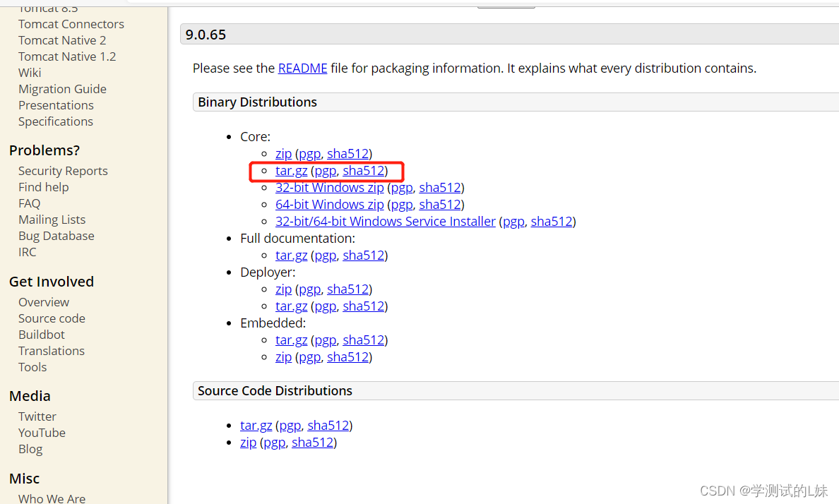Open Get Involved Overview

click(43, 301)
